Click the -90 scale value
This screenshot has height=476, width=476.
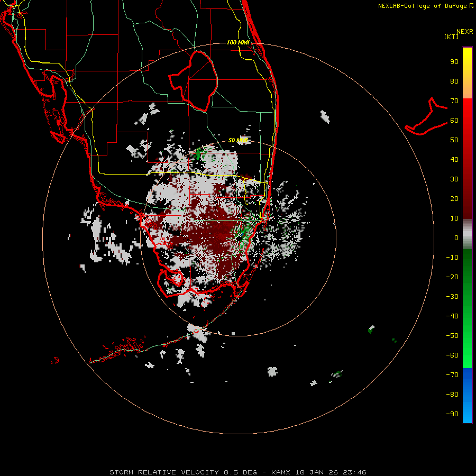[x=452, y=414]
